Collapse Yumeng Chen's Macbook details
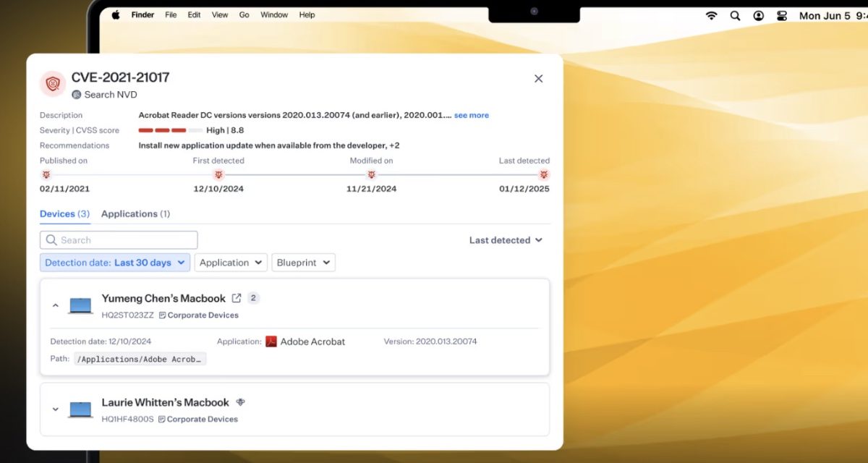Screen dimensions: 868x463 click(x=56, y=305)
